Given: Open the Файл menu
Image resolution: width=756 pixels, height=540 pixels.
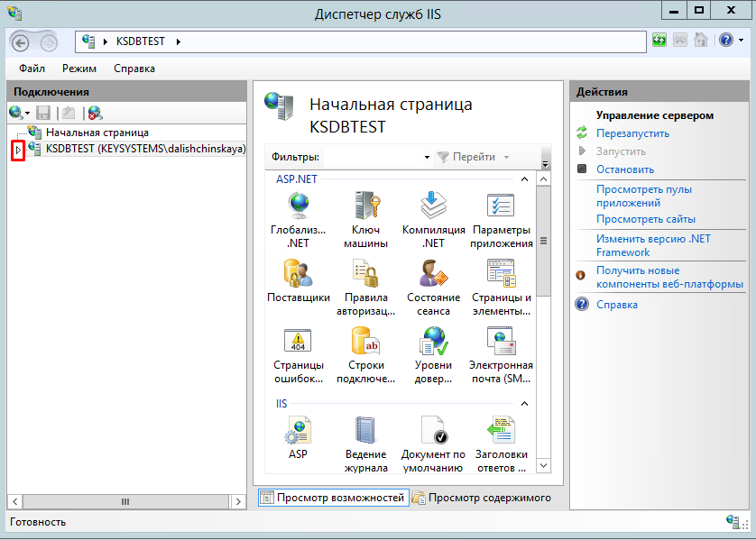Looking at the screenshot, I should (32, 69).
